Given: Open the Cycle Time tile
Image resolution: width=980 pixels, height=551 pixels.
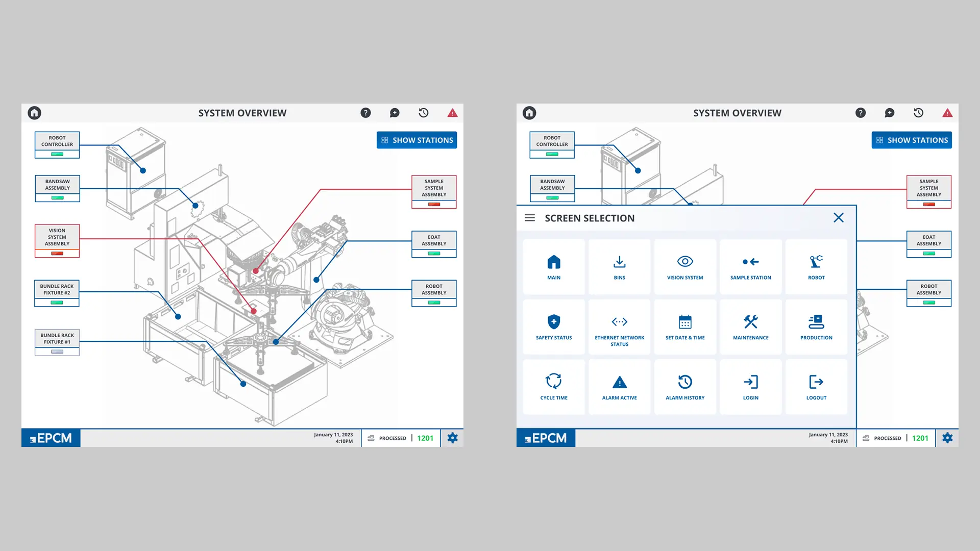Looking at the screenshot, I should 554,387.
